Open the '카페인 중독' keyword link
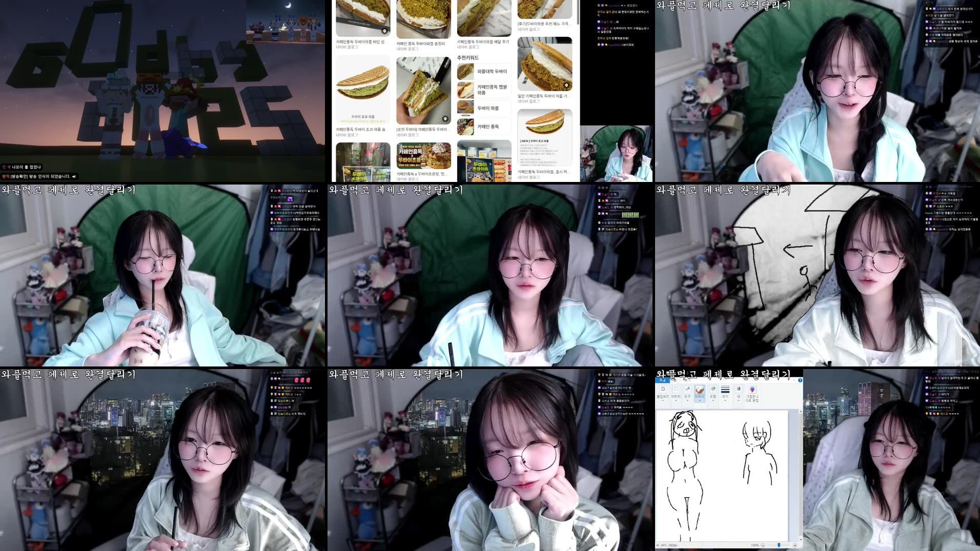Image resolution: width=980 pixels, height=551 pixels. tap(488, 126)
